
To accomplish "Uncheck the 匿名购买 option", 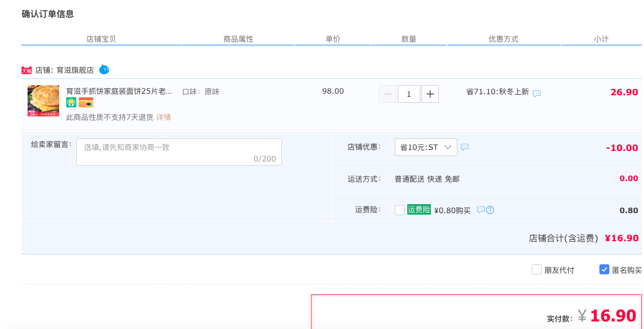I will 604,269.
